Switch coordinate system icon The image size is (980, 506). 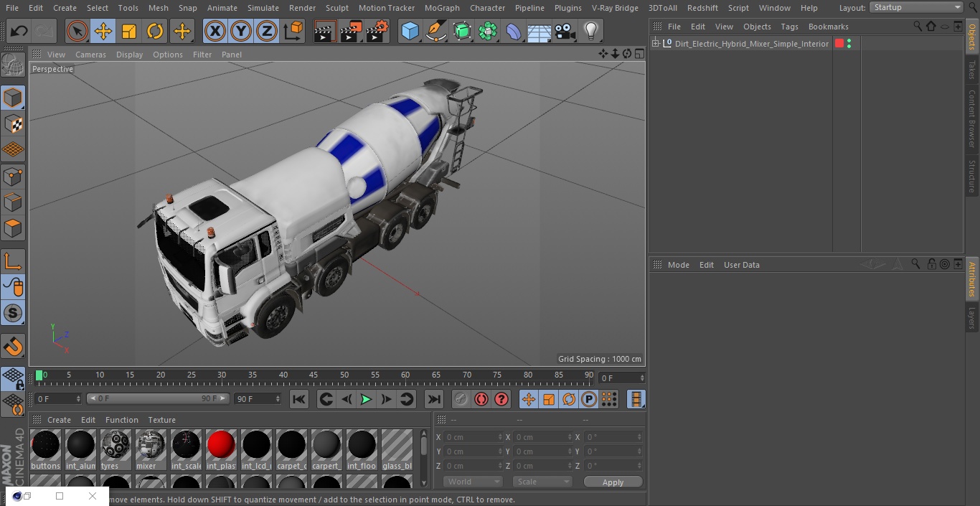pos(293,31)
